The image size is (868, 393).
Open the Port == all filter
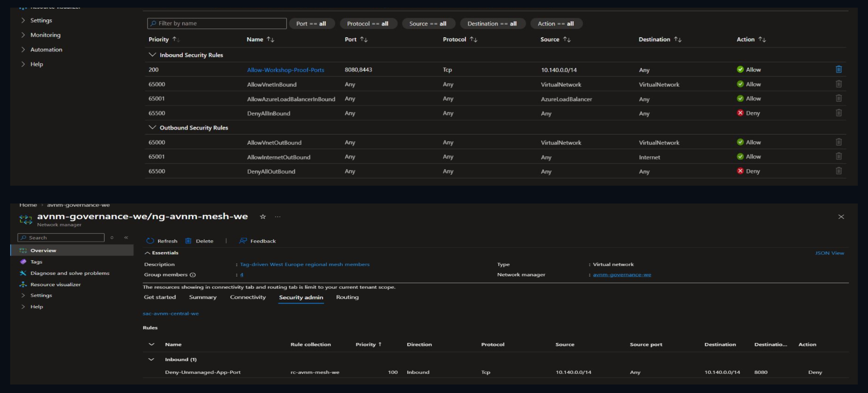coord(312,24)
